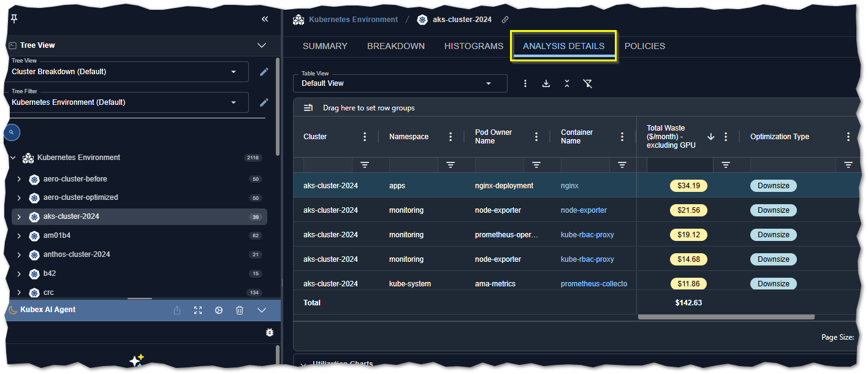Select the am01b4 cluster row
The height and width of the screenshot is (374, 868).
coord(139,235)
